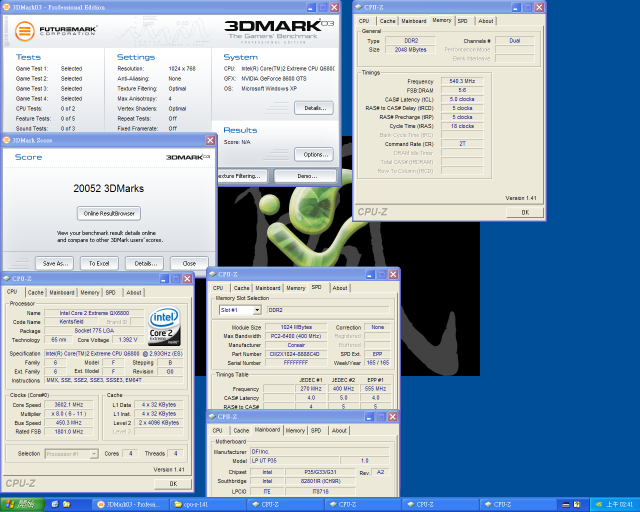640x512 pixels.
Task: Click To Excel button
Action: point(99,263)
